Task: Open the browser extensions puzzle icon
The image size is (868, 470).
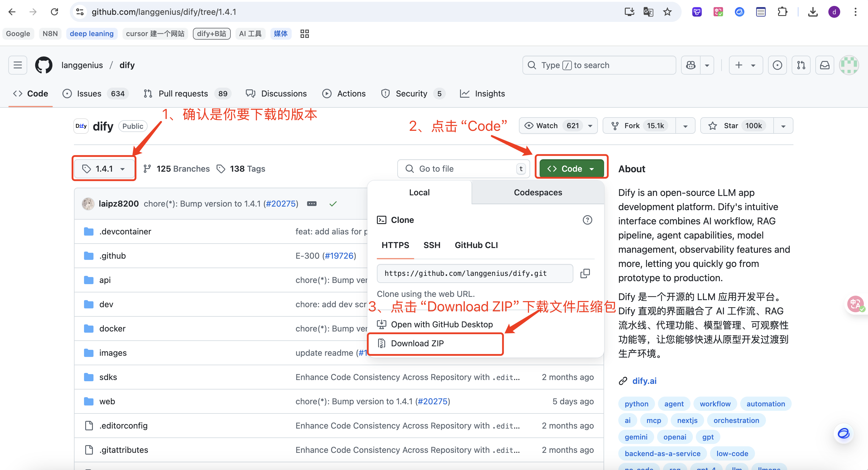Action: (x=782, y=12)
